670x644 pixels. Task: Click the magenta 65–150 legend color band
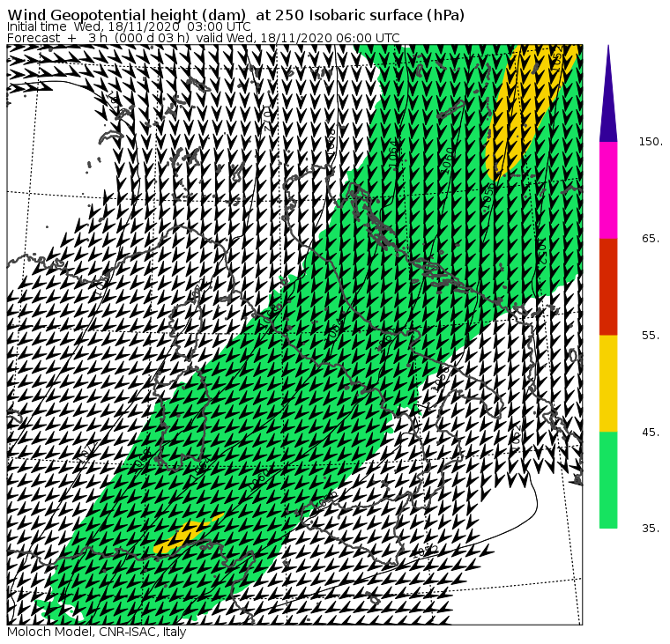(608, 190)
